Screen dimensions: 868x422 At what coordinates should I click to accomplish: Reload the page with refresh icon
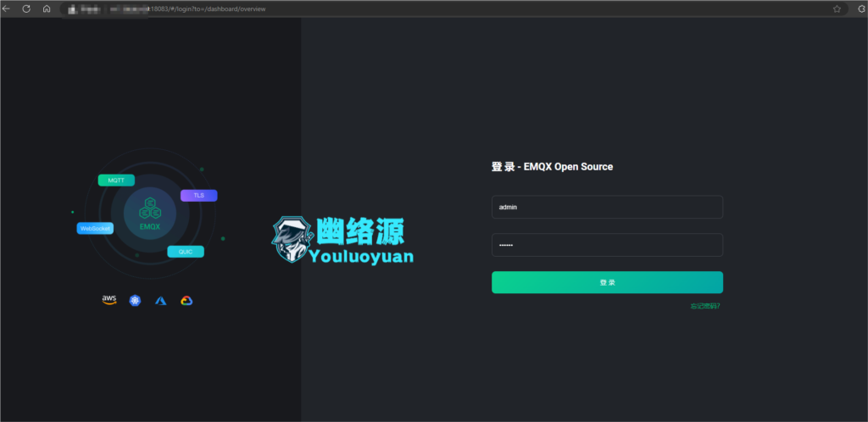pos(26,8)
